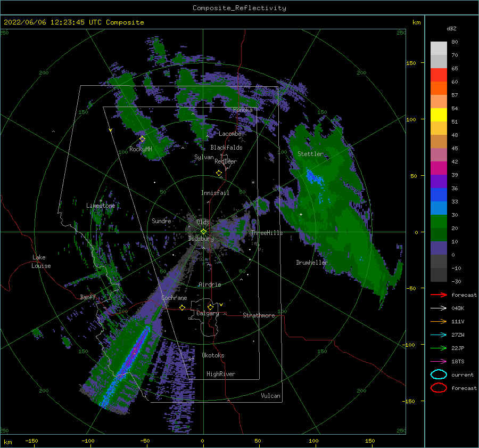
Task: Click the yellow diamond marker below Cochrane
Action: [x=183, y=307]
